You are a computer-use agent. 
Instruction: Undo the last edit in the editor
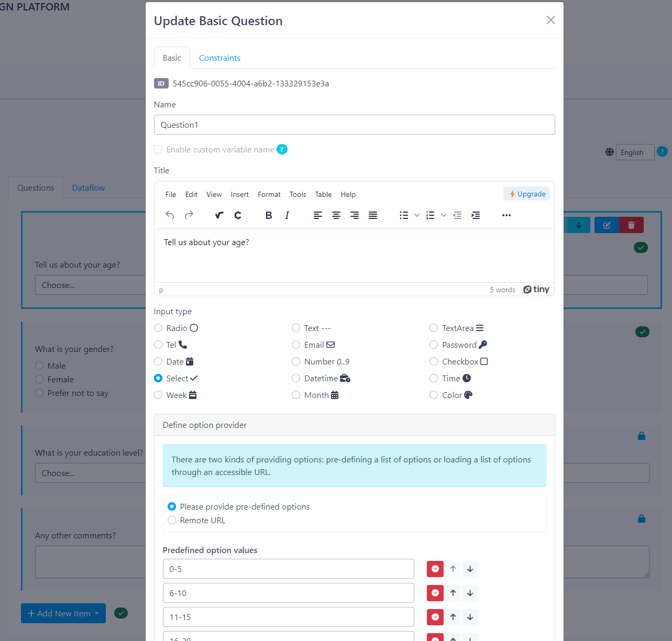pyautogui.click(x=170, y=215)
